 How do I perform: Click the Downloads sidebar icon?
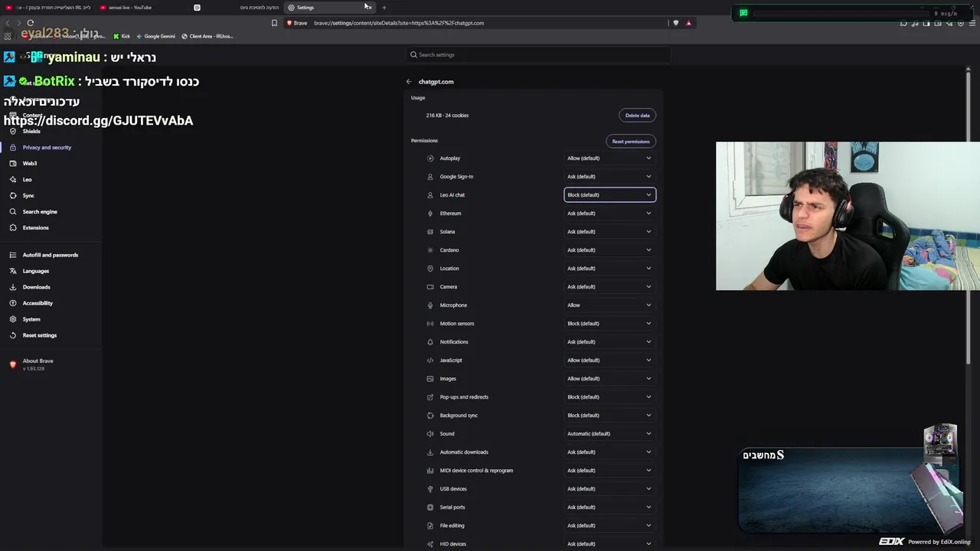[13, 288]
